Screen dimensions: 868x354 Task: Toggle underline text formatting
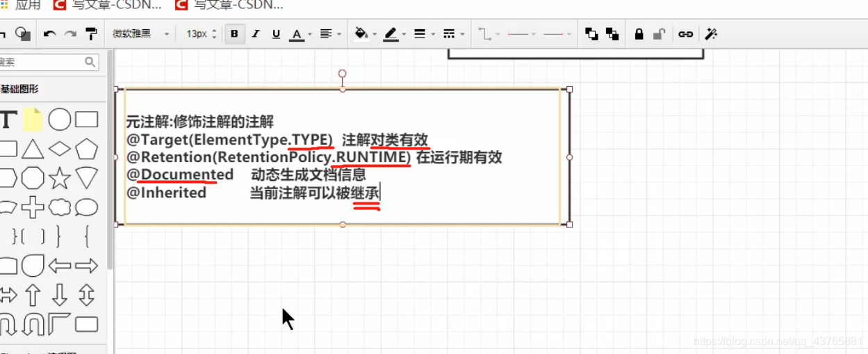pyautogui.click(x=276, y=34)
